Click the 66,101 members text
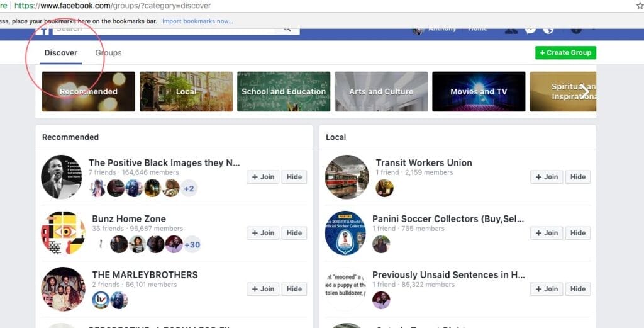 coord(151,285)
